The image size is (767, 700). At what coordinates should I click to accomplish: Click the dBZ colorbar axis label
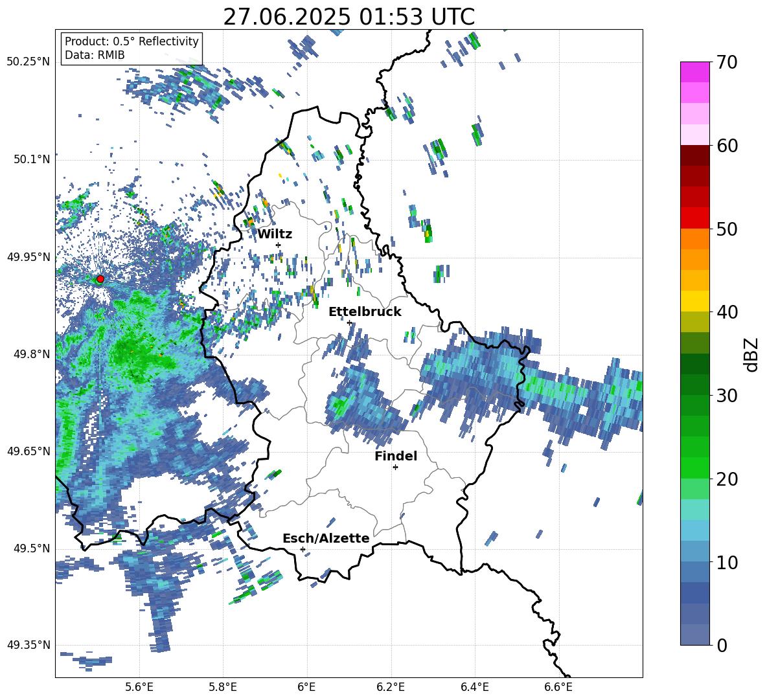click(752, 354)
